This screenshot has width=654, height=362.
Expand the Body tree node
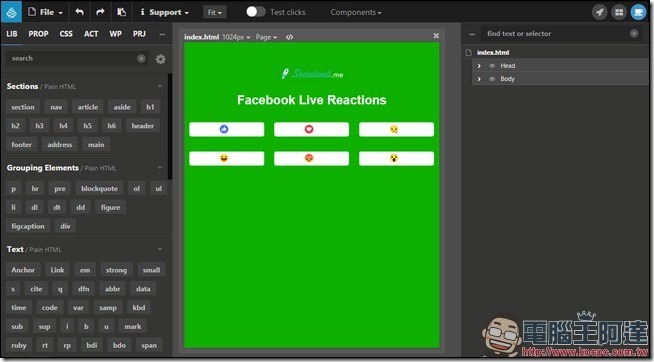[x=479, y=79]
